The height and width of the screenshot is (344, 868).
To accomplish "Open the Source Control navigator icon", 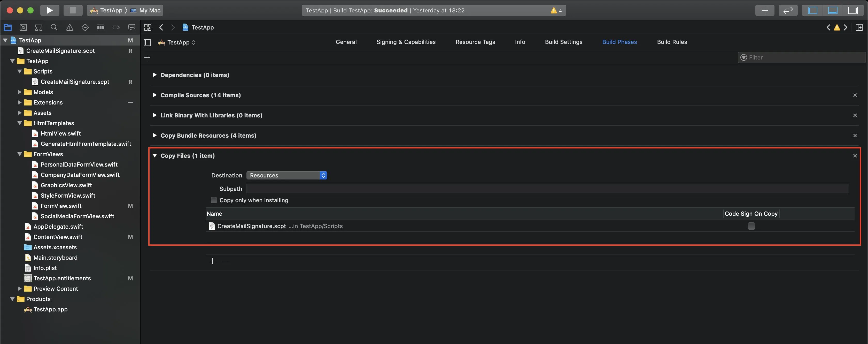I will coord(23,27).
